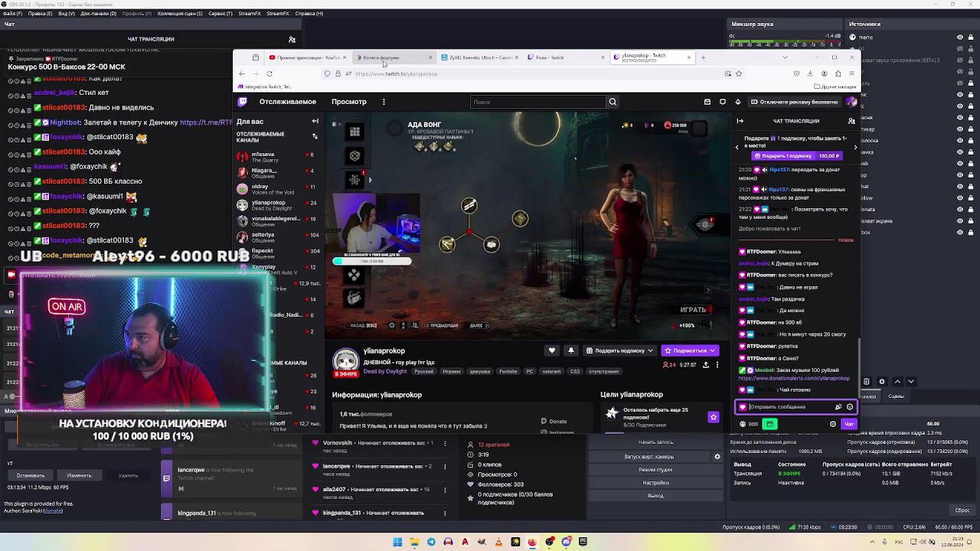Open chat settings gear in Twitch chat
The width and height of the screenshot is (980, 551).
coord(833,424)
